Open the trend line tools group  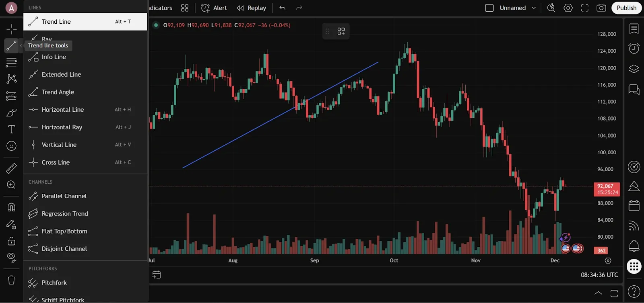(11, 46)
